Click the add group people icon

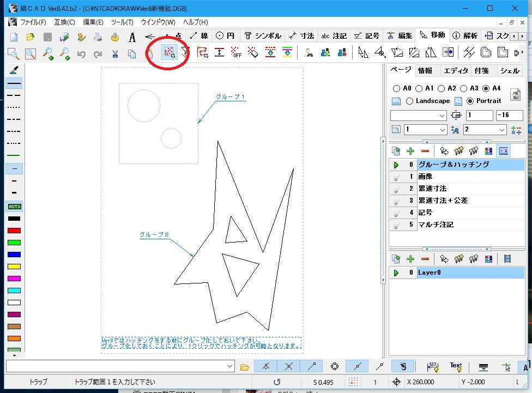325,53
